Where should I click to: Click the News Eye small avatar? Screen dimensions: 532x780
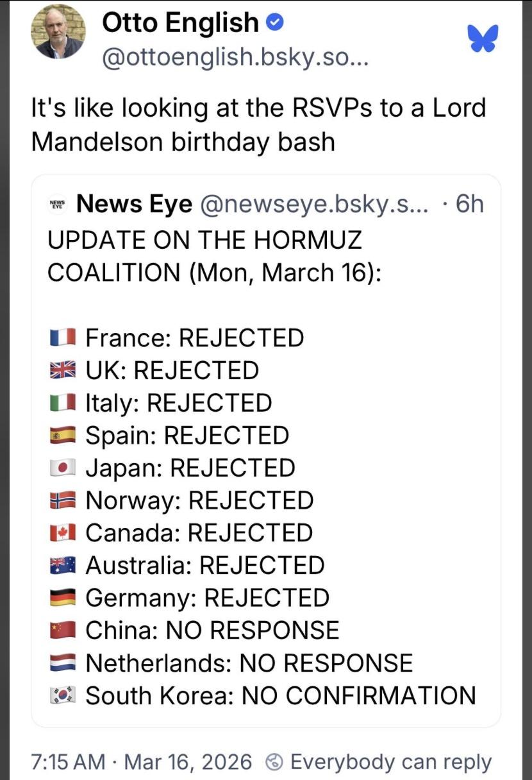58,205
